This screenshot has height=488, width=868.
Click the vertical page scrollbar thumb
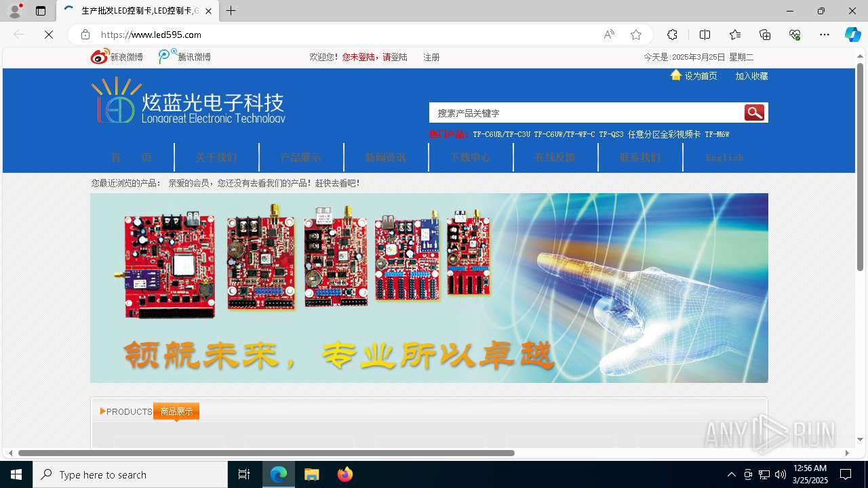861,167
